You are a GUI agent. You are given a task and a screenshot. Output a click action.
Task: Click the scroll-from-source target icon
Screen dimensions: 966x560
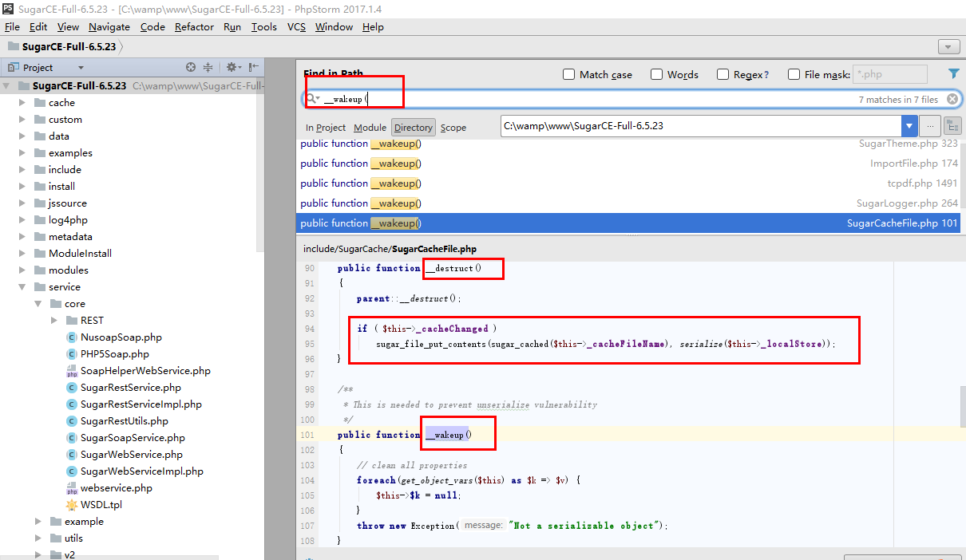[x=191, y=68]
